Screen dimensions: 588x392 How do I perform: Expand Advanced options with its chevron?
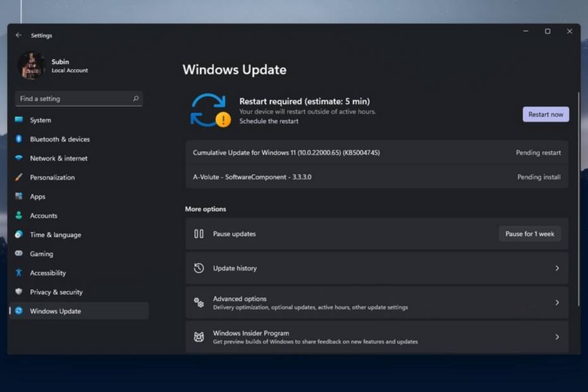(x=557, y=302)
